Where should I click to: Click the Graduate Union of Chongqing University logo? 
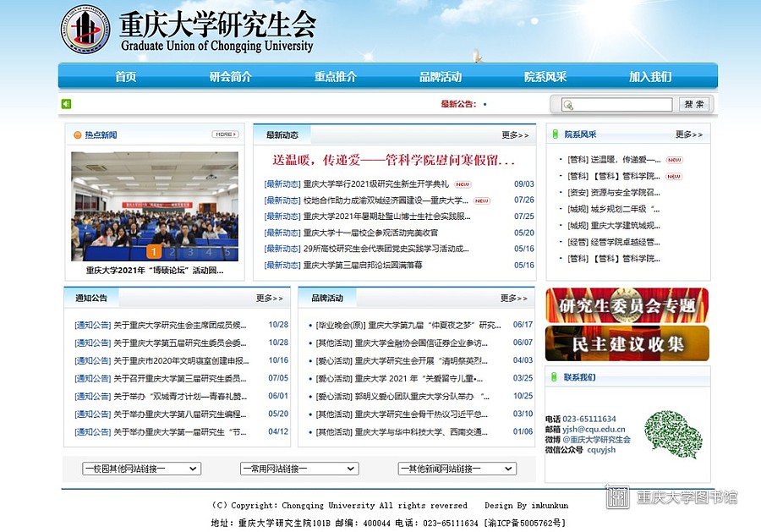pos(85,29)
